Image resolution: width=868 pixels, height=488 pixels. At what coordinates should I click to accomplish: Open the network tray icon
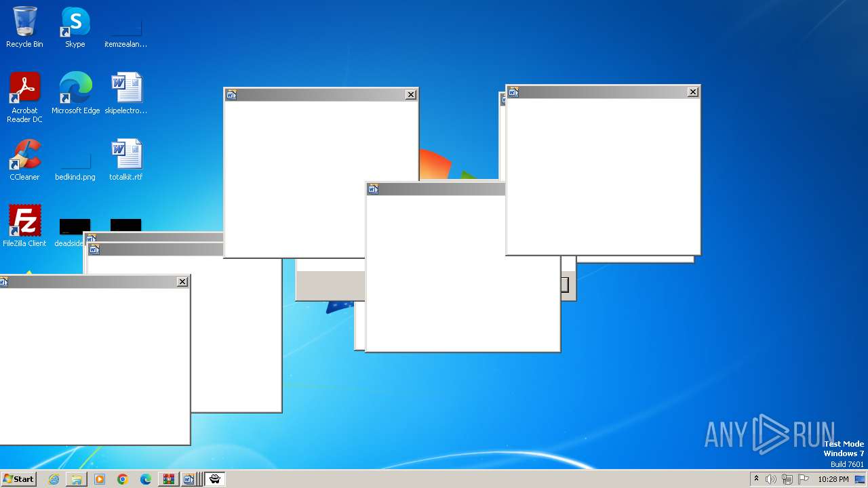click(787, 479)
